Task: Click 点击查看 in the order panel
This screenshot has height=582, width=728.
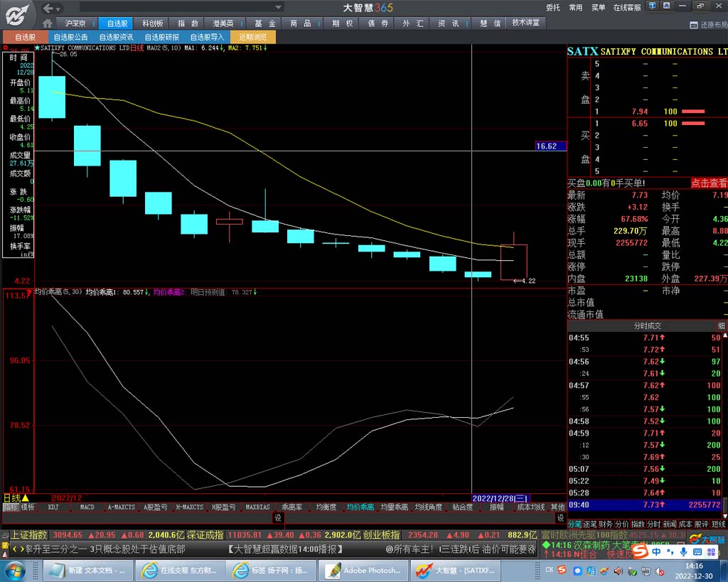Action: click(x=709, y=183)
